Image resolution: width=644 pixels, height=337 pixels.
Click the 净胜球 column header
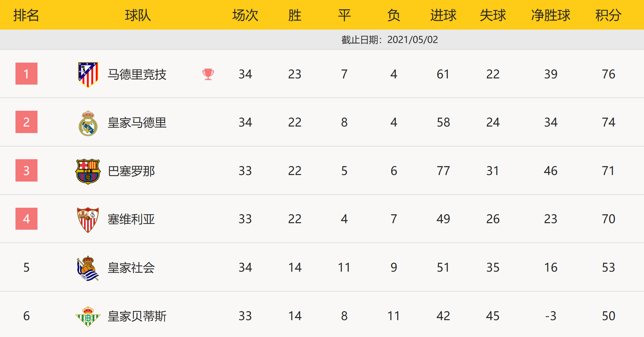coord(550,15)
